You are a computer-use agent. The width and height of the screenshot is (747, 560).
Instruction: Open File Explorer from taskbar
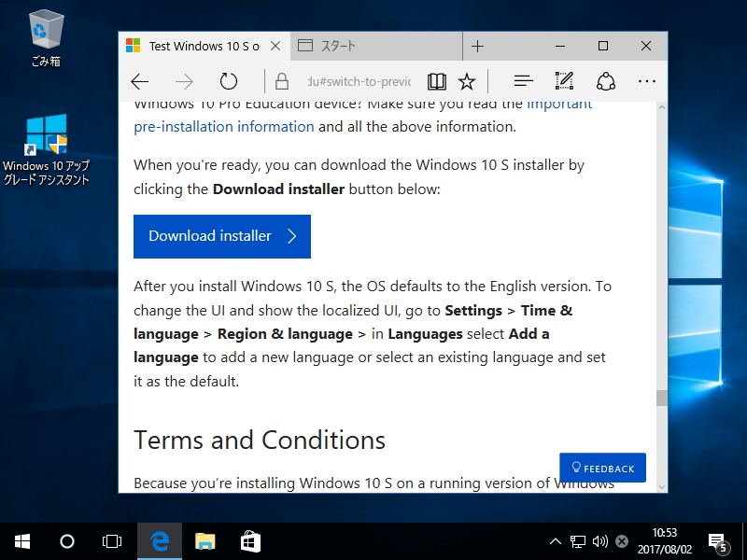[x=204, y=540]
